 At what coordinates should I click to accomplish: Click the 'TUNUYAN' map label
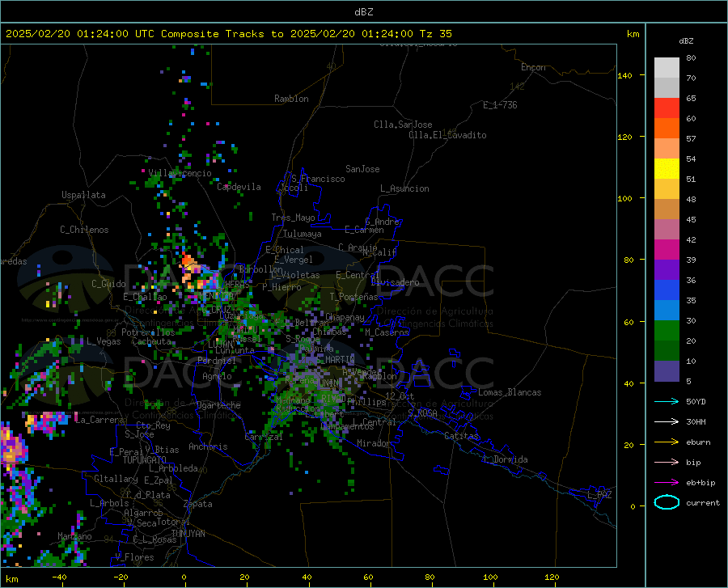(x=188, y=533)
